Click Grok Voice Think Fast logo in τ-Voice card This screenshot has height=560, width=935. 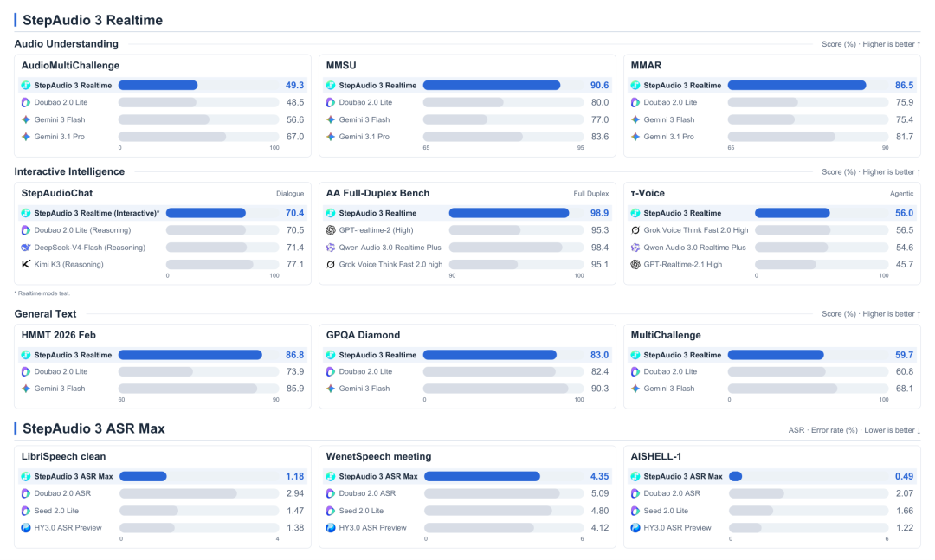(635, 230)
